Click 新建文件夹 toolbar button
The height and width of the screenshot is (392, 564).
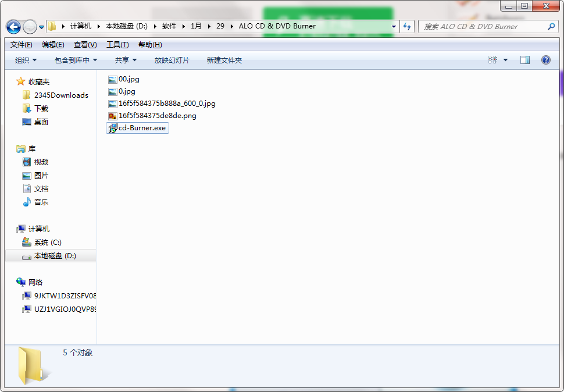(x=224, y=60)
